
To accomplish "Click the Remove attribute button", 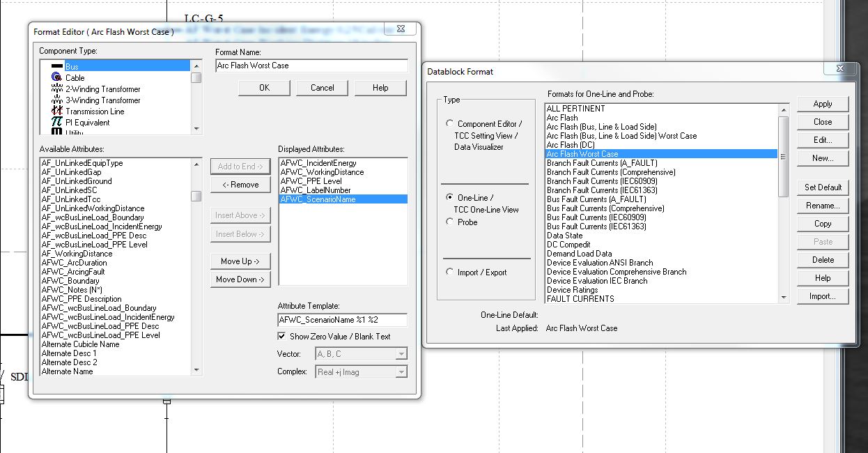I will 240,185.
